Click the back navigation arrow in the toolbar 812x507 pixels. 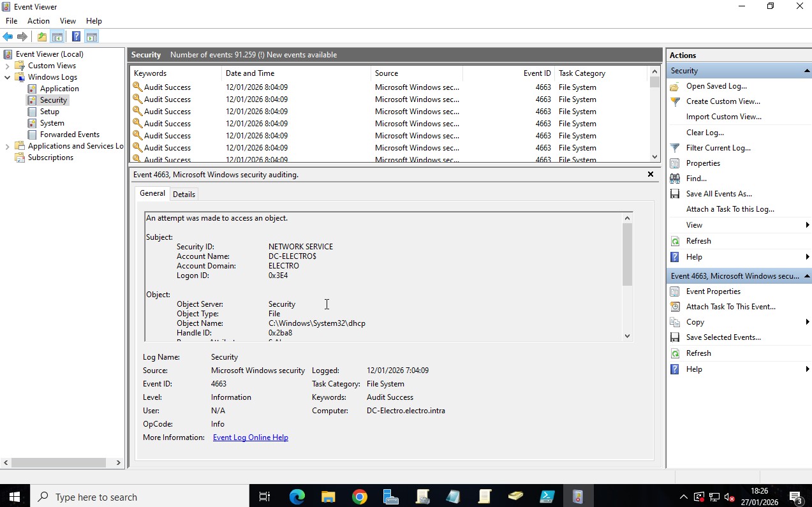pyautogui.click(x=7, y=36)
